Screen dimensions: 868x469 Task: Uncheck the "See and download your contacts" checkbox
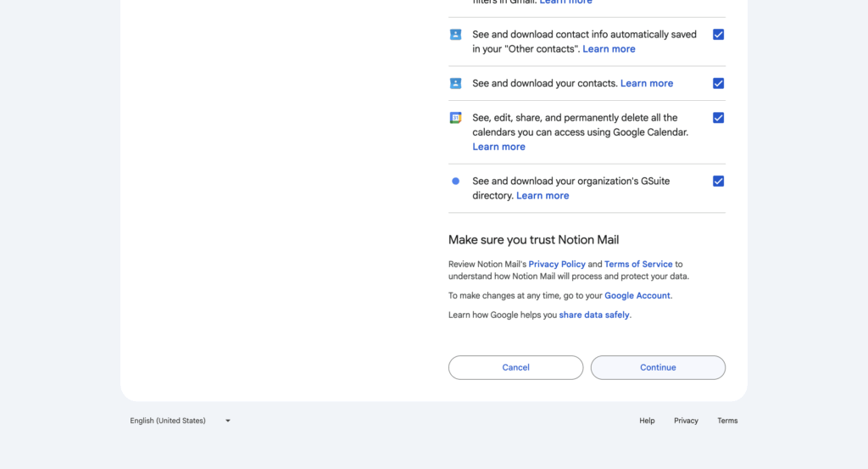(x=718, y=83)
